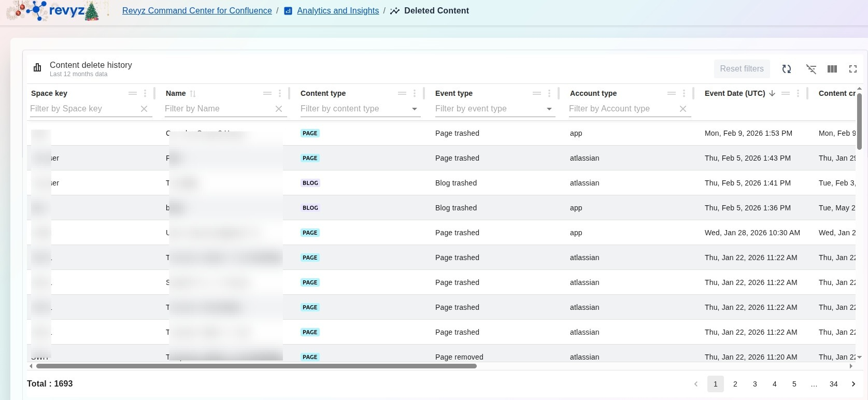Focus the Filter by Account type field
The image size is (868, 400).
[x=622, y=109]
